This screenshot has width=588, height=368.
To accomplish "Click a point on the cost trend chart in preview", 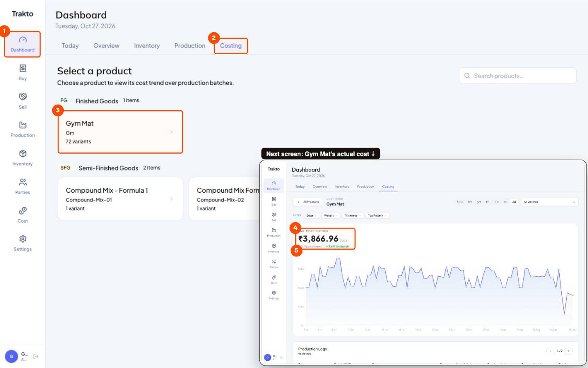I will pyautogui.click(x=439, y=291).
